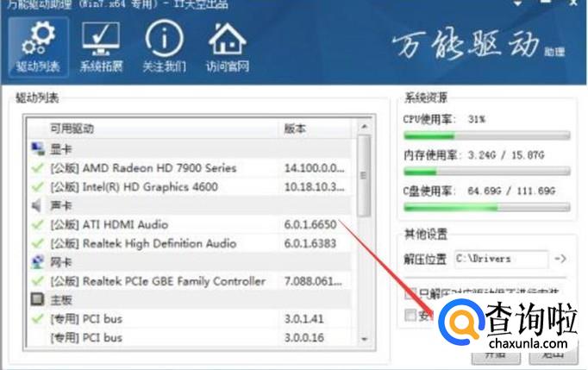Click the 显卡 category icon

coord(37,149)
